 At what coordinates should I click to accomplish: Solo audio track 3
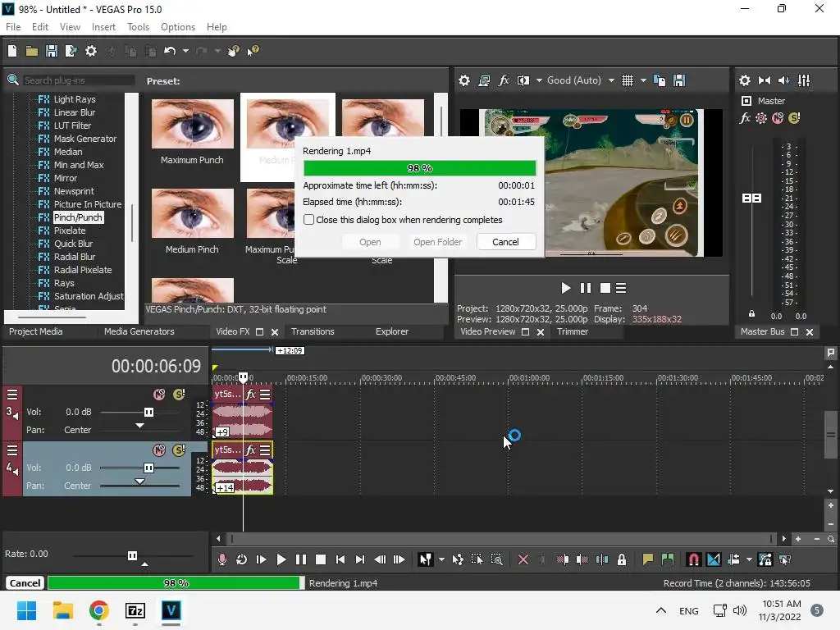tap(179, 395)
